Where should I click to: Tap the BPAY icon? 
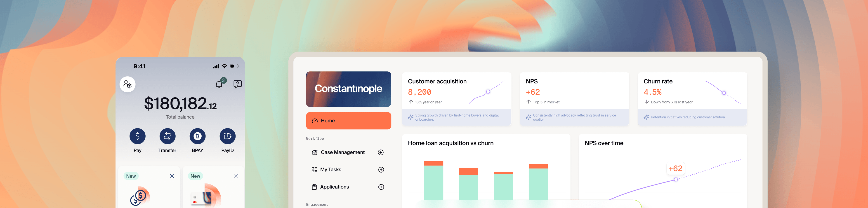198,136
